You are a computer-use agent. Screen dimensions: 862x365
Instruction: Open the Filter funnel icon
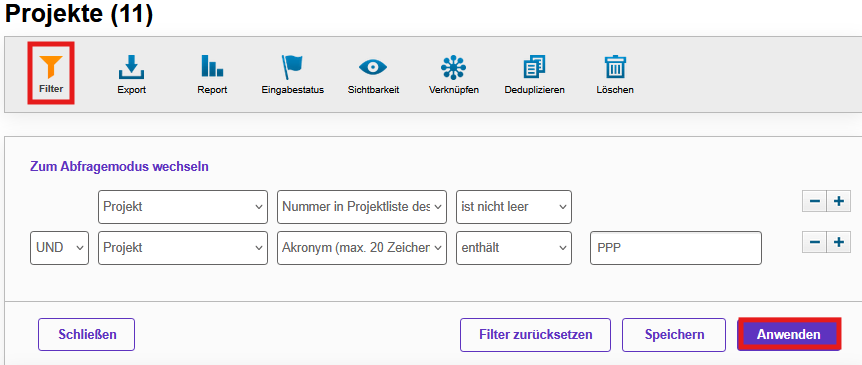click(x=51, y=67)
